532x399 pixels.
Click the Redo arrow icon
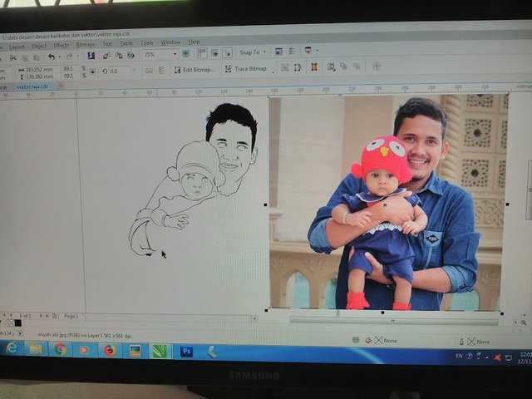tap(69, 57)
